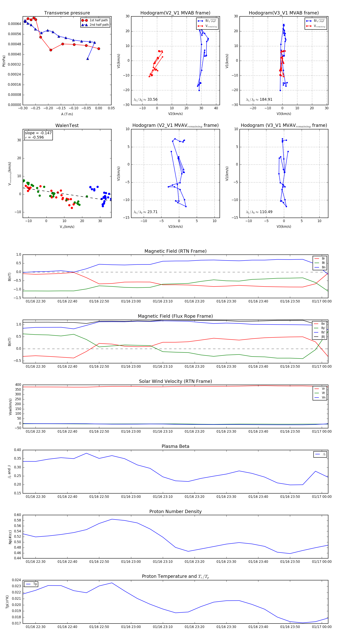Click the "Np(#/cc)" y-axis label

10,537
